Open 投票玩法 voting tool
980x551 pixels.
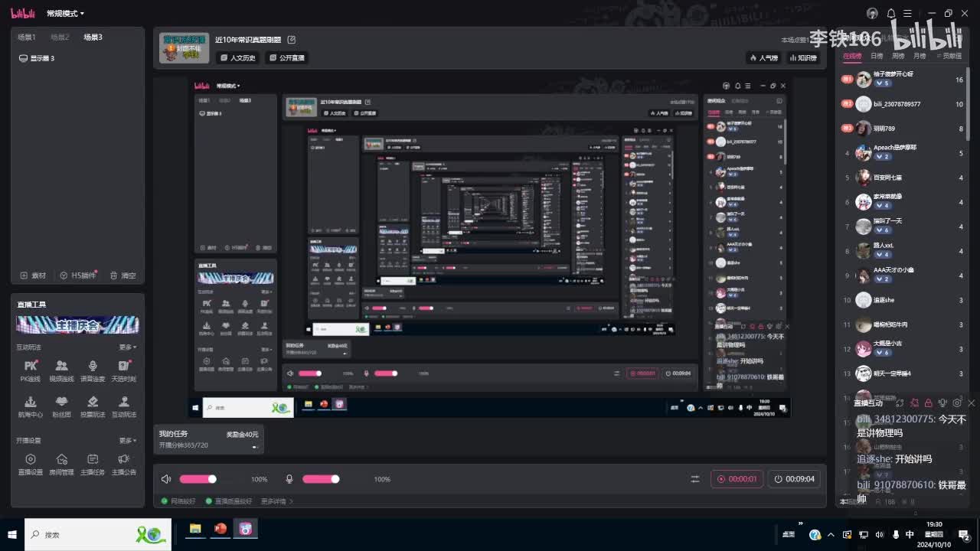93,407
